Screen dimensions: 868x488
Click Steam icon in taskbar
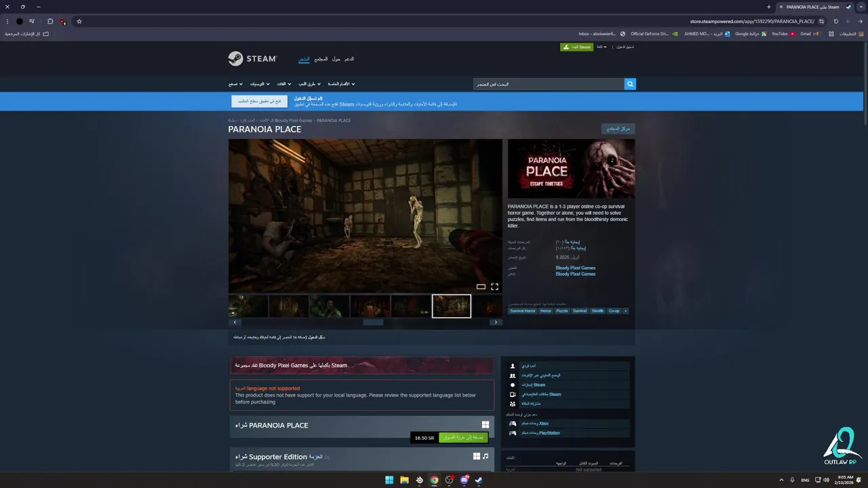479,480
